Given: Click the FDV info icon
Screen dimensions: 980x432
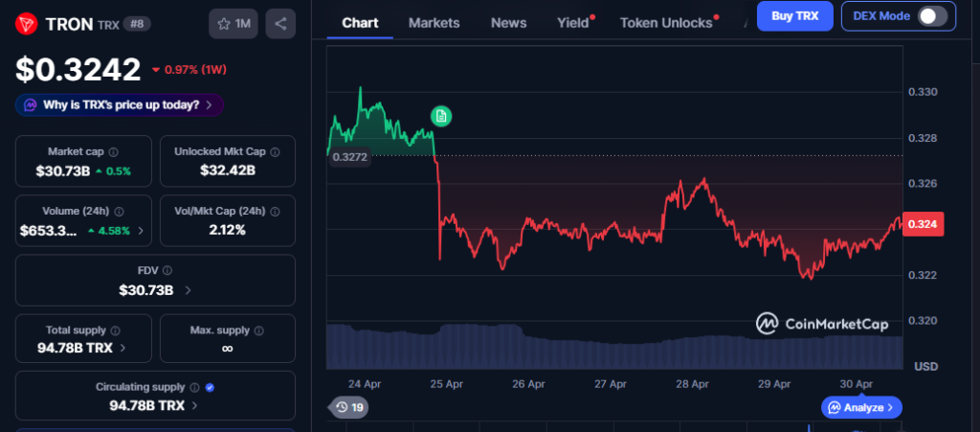Looking at the screenshot, I should pos(167,271).
